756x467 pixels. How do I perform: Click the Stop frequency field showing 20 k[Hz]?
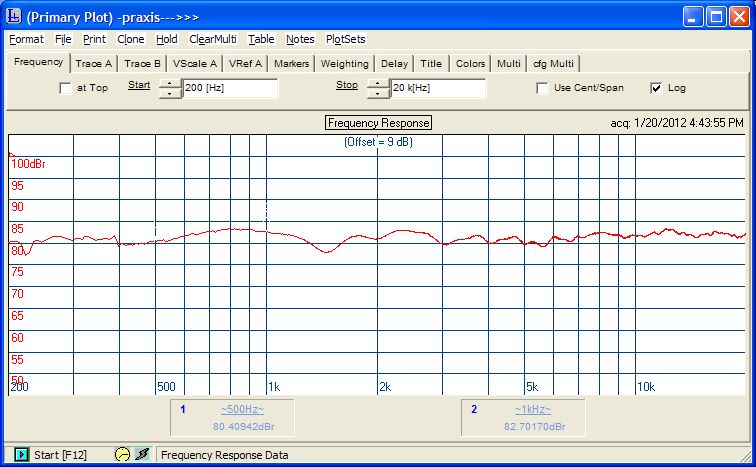[438, 88]
